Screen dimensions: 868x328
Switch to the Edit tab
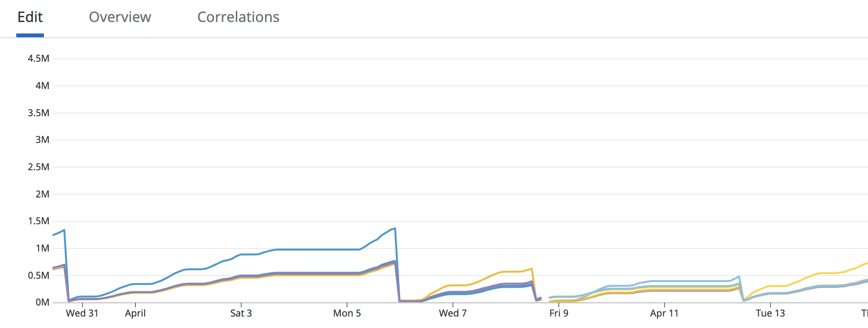[x=30, y=17]
